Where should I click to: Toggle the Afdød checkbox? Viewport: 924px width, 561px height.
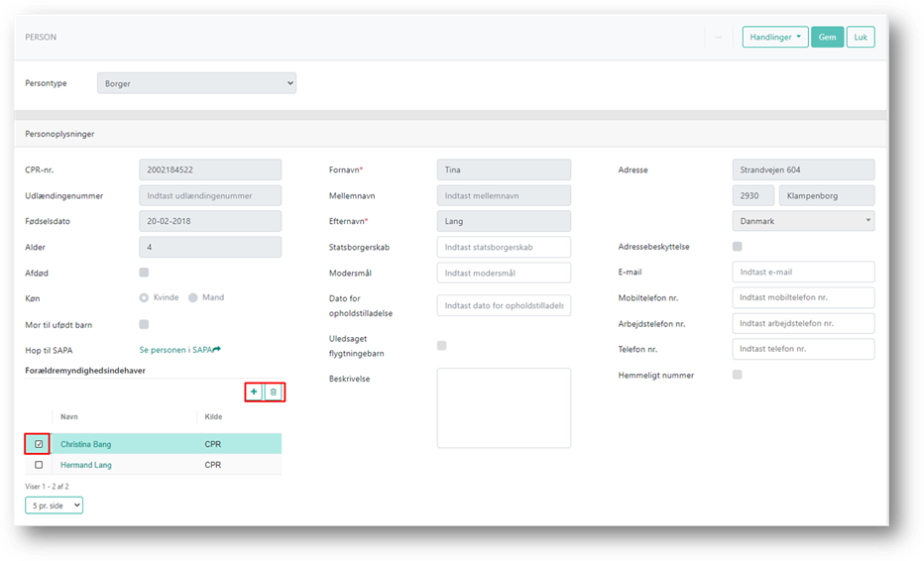144,273
